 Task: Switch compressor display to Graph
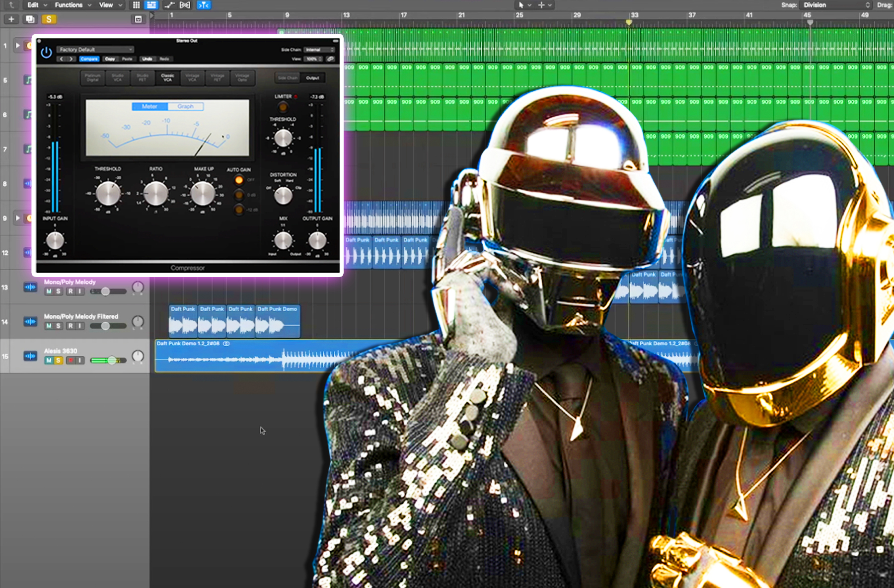coord(185,107)
